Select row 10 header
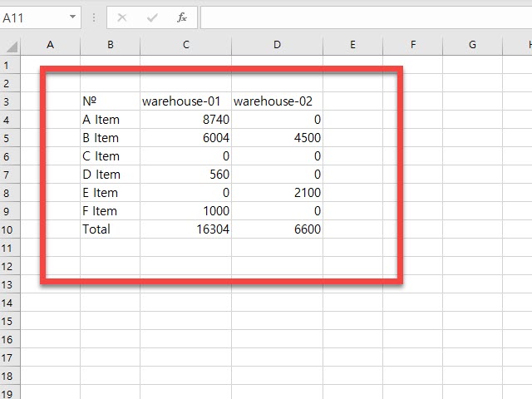Screen dimensions: 532x399 point(10,229)
